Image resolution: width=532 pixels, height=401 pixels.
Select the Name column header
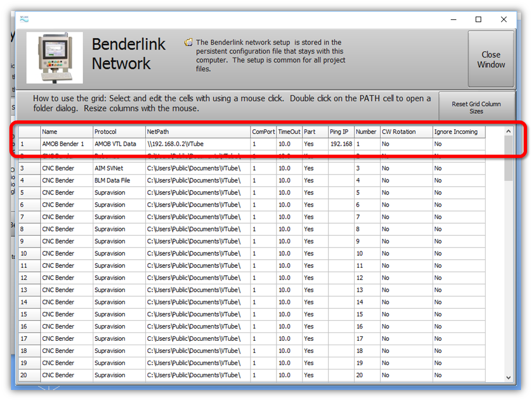(x=66, y=132)
